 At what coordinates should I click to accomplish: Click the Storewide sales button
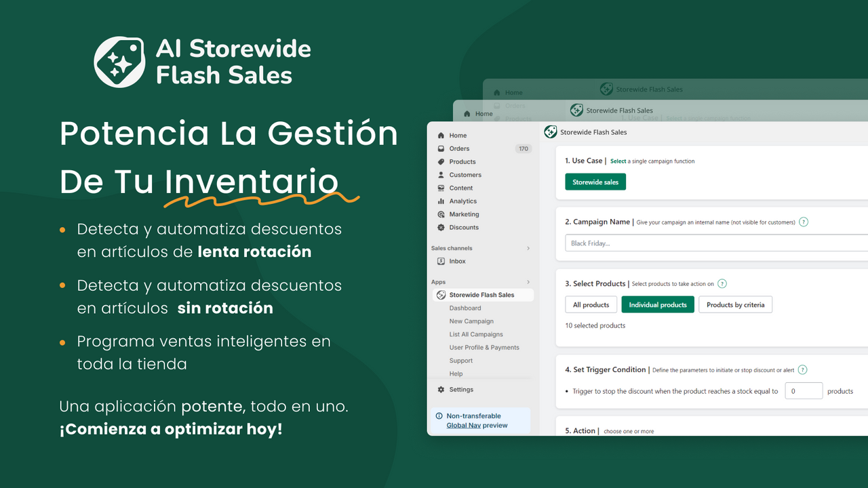(595, 182)
